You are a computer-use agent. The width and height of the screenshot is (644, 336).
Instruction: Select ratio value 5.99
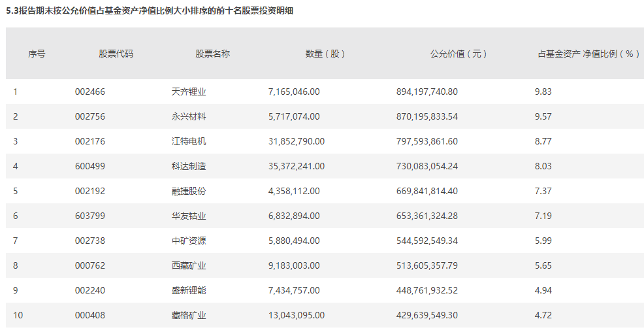click(543, 241)
